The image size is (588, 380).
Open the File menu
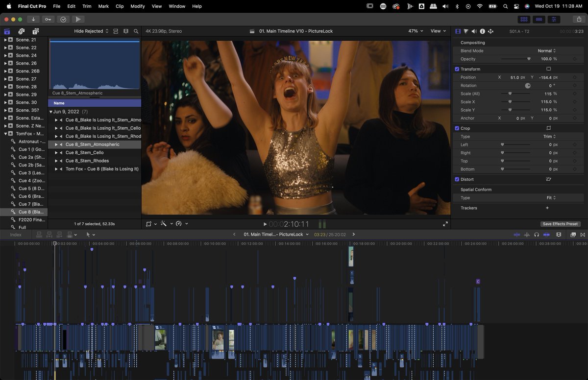(57, 6)
